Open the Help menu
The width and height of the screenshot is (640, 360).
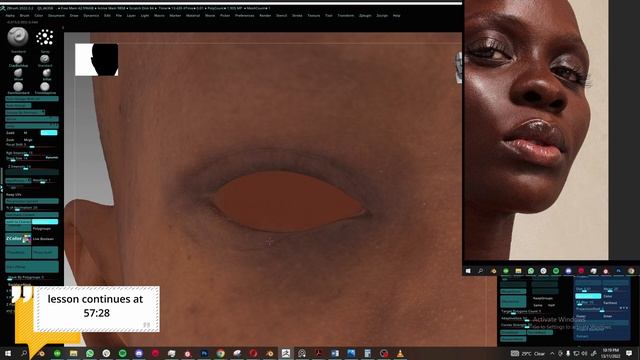tap(396, 16)
